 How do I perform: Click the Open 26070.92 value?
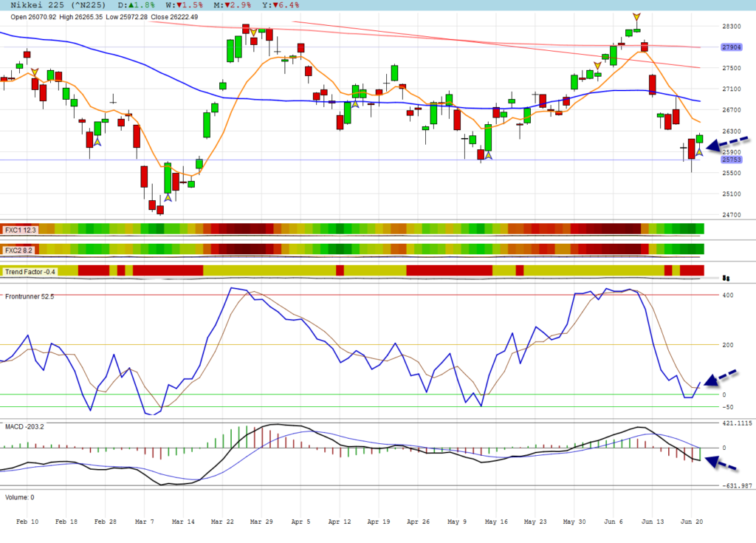coord(33,17)
